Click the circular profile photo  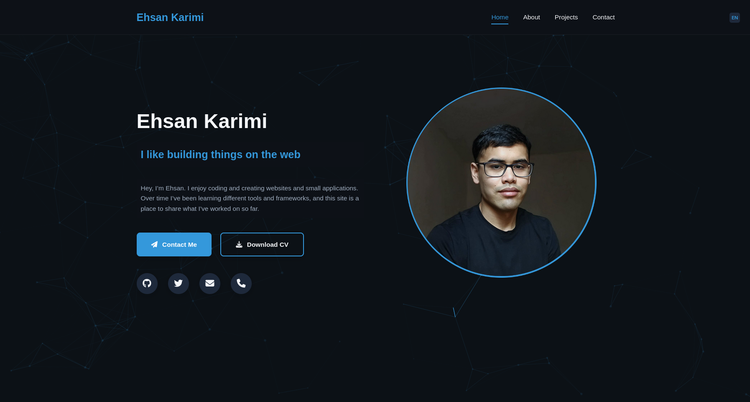[501, 182]
